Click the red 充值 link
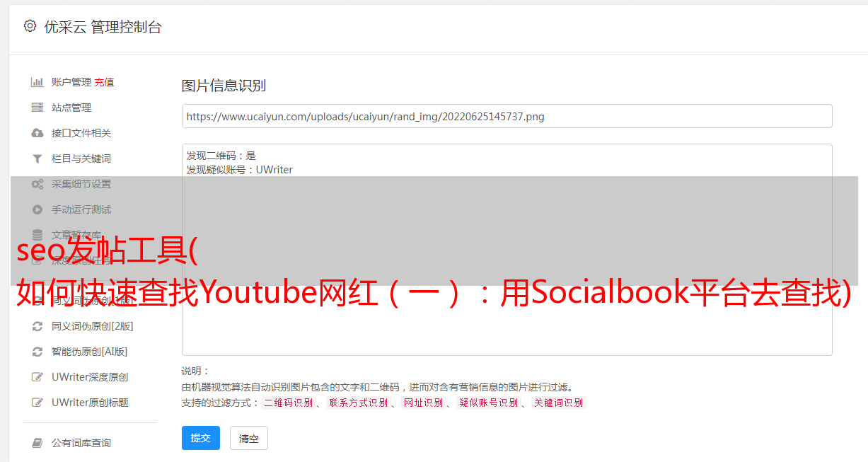 pyautogui.click(x=104, y=82)
